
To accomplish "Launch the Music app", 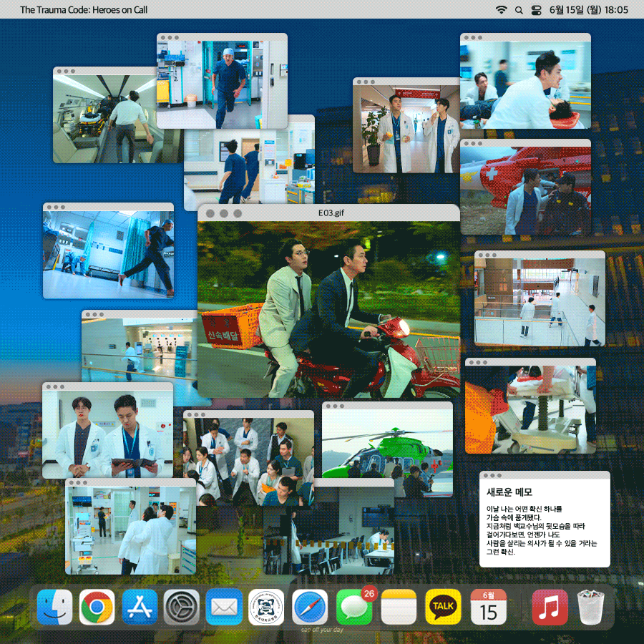I will pos(550,608).
